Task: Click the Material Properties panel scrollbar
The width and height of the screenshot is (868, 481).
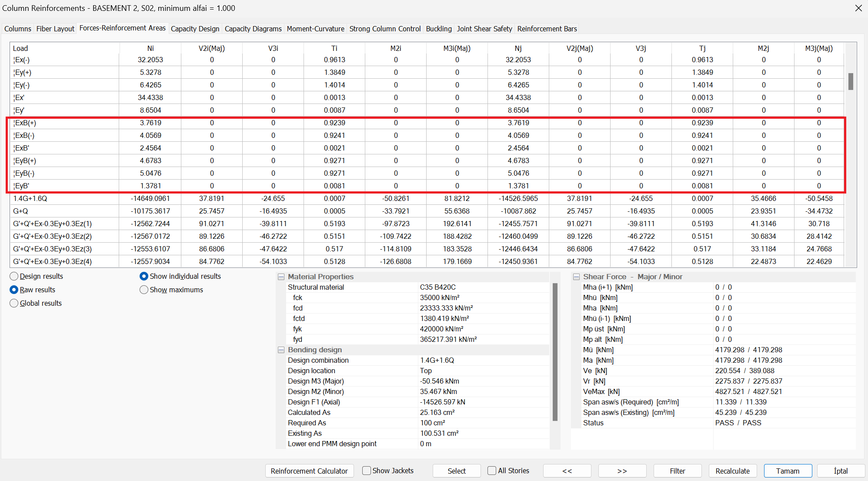Action: (x=555, y=352)
